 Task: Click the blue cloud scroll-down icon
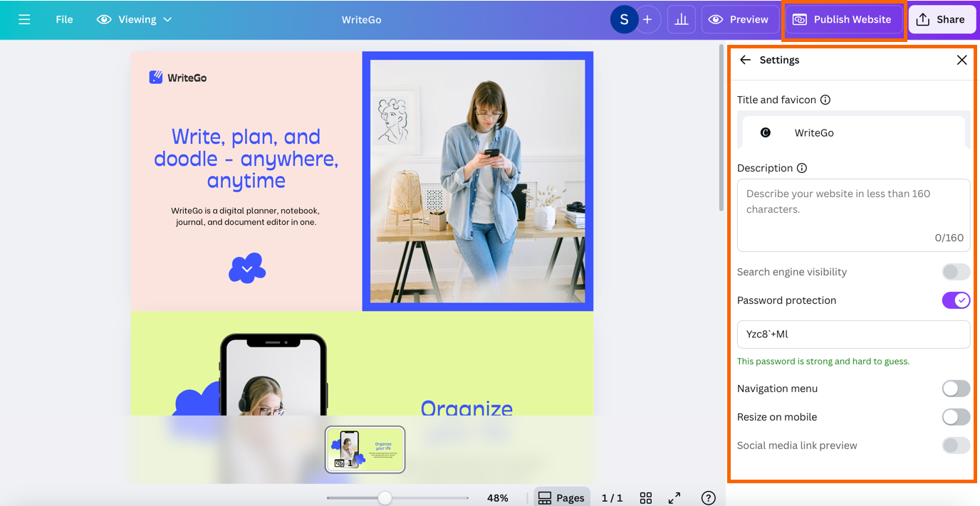(246, 268)
